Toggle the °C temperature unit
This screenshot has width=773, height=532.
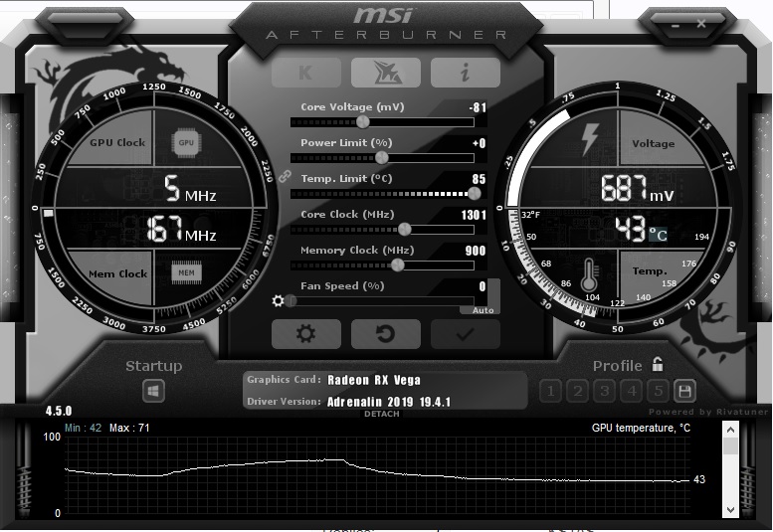[658, 234]
